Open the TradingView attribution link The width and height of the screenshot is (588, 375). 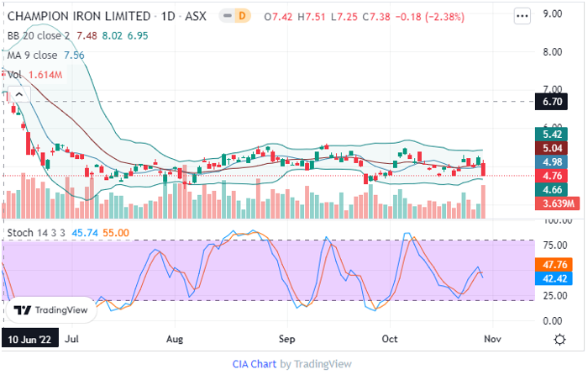click(323, 364)
